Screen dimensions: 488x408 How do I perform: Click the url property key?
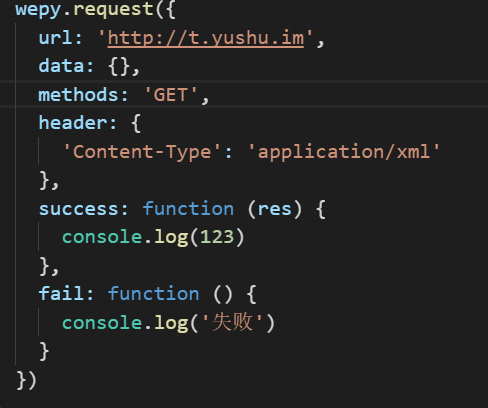coord(55,38)
